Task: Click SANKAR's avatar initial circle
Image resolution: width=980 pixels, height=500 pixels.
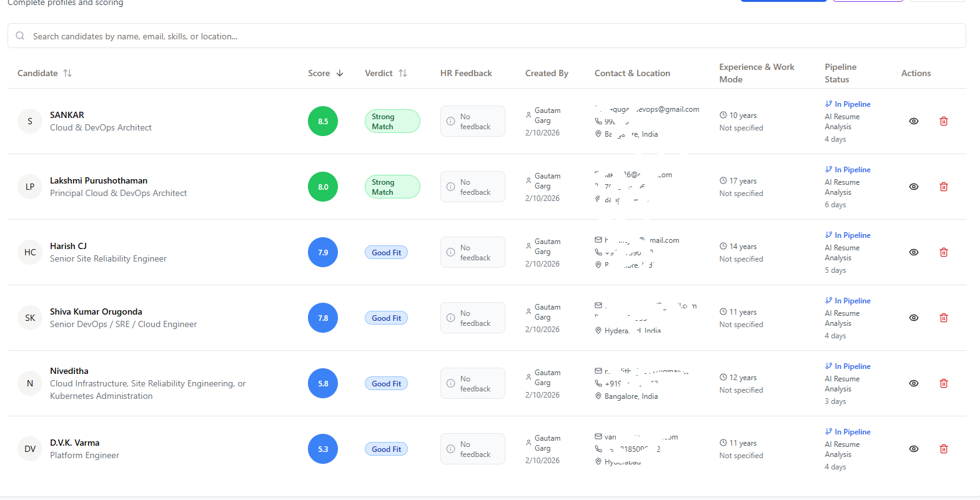Action: 30,121
